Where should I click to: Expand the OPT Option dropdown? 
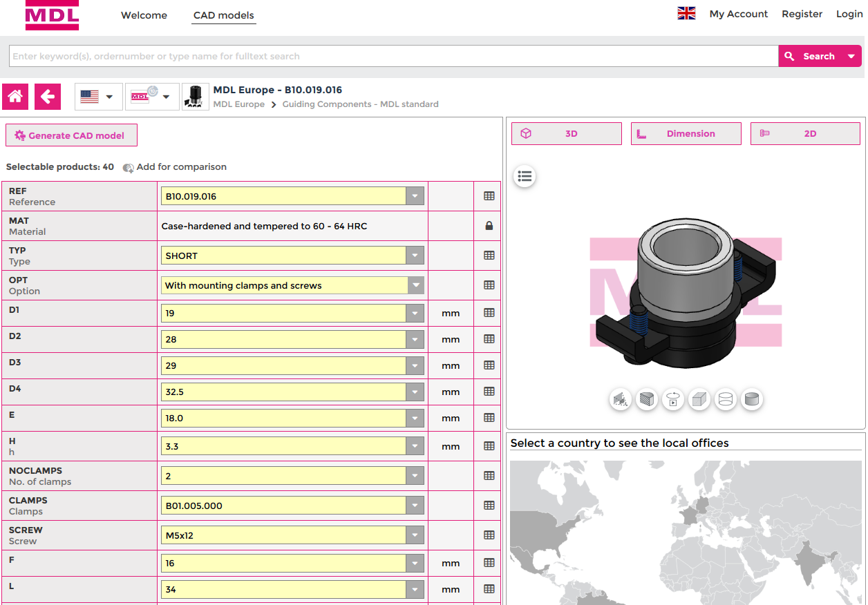(x=415, y=285)
